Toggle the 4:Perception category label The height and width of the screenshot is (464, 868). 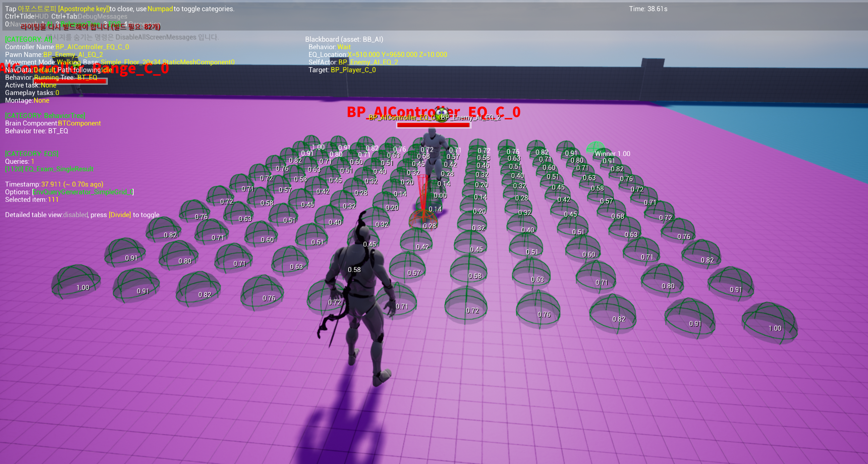pyautogui.click(x=142, y=24)
